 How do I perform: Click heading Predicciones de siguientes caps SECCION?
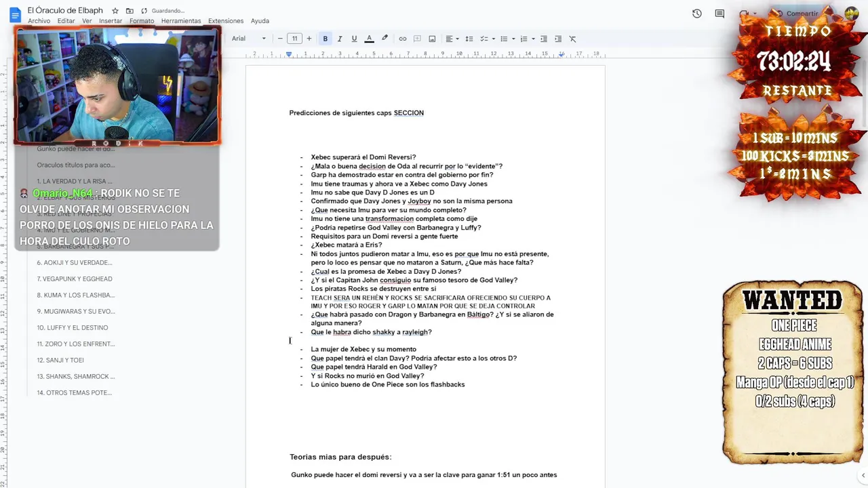click(357, 113)
